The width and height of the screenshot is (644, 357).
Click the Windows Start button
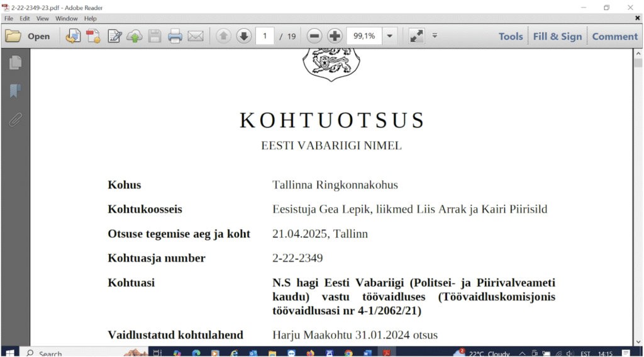pyautogui.click(x=9, y=353)
